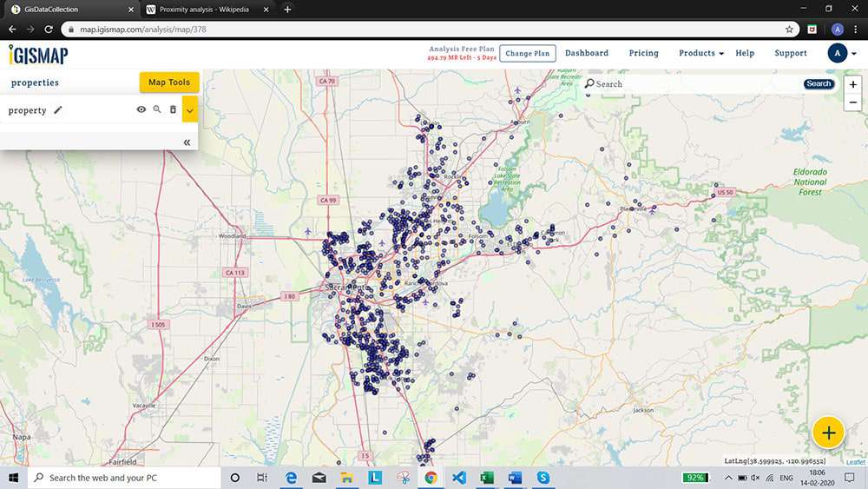Viewport: 868px width, 489px height.
Task: Delete the property layer
Action: click(x=173, y=109)
